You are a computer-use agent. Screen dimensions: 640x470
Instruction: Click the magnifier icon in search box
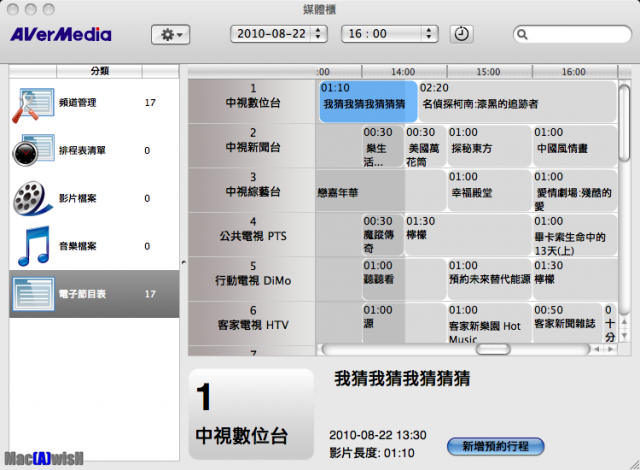[x=522, y=35]
